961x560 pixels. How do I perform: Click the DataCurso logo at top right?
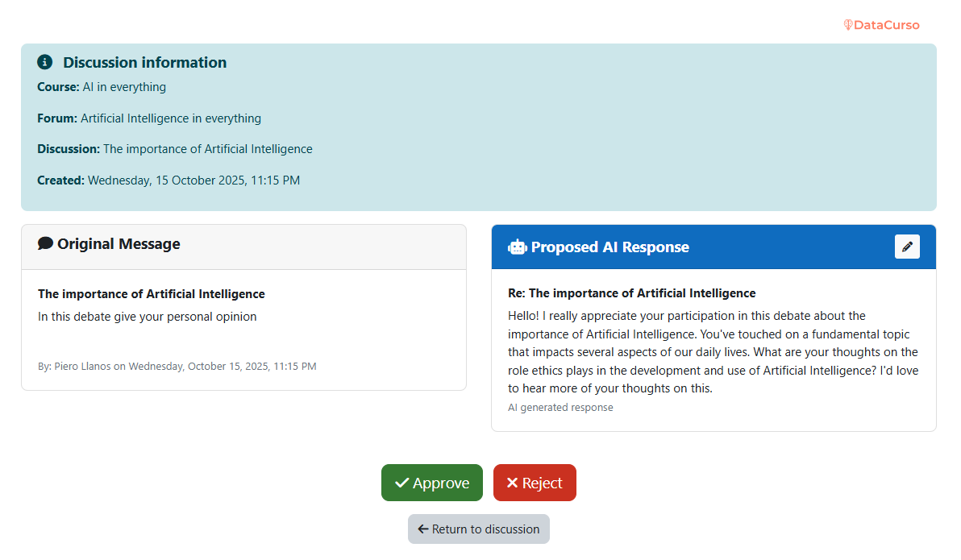pyautogui.click(x=881, y=25)
